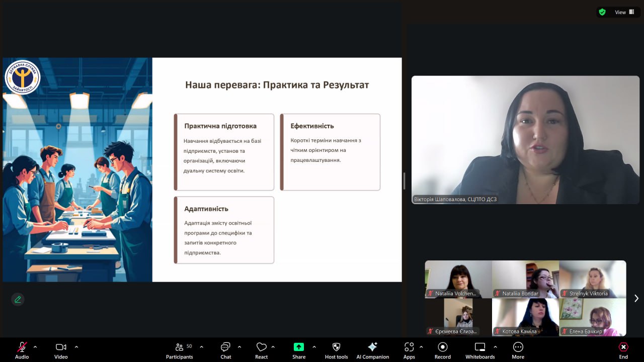Image resolution: width=644 pixels, height=362 pixels.
Task: Expand the audio options arrow
Action: point(35,347)
